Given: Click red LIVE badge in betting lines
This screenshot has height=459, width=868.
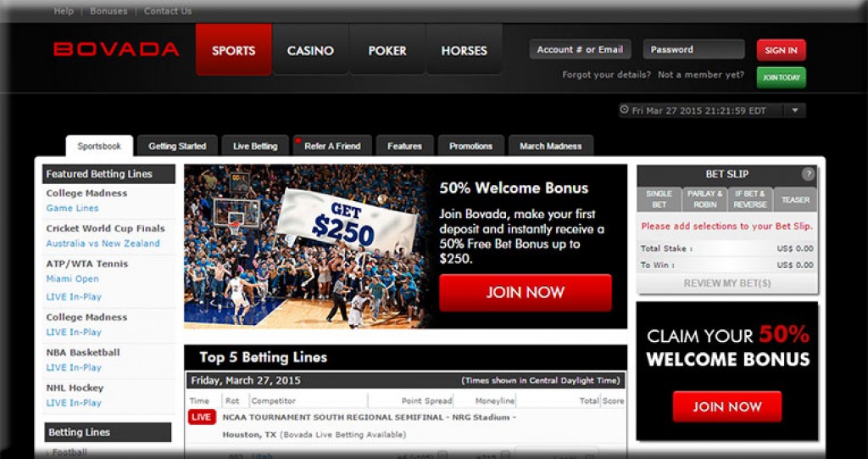Looking at the screenshot, I should pyautogui.click(x=202, y=417).
